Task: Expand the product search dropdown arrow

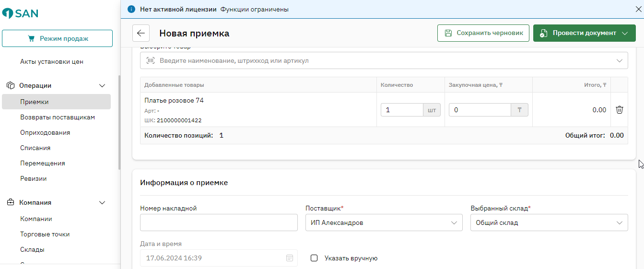Action: [619, 61]
